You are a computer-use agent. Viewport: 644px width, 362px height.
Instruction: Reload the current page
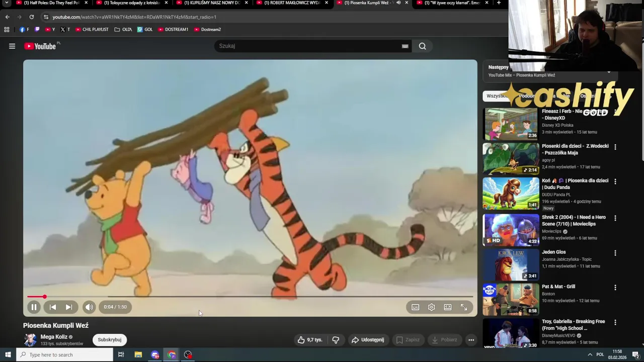pos(31,17)
